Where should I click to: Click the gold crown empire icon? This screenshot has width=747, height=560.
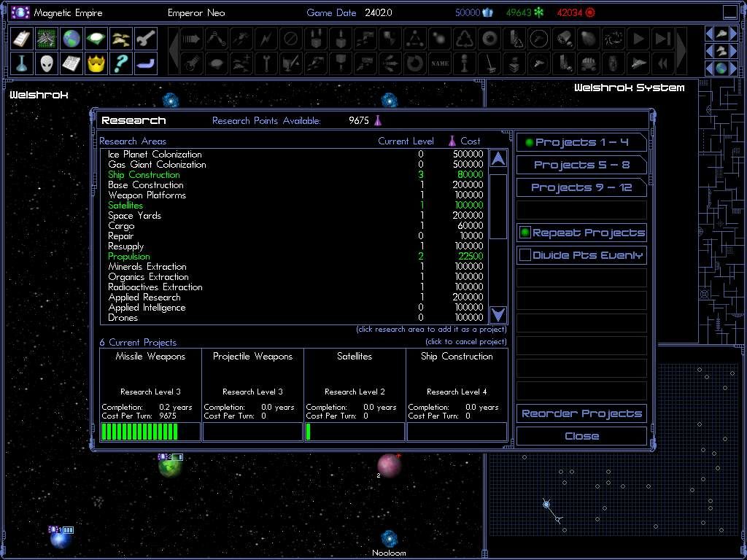point(96,63)
